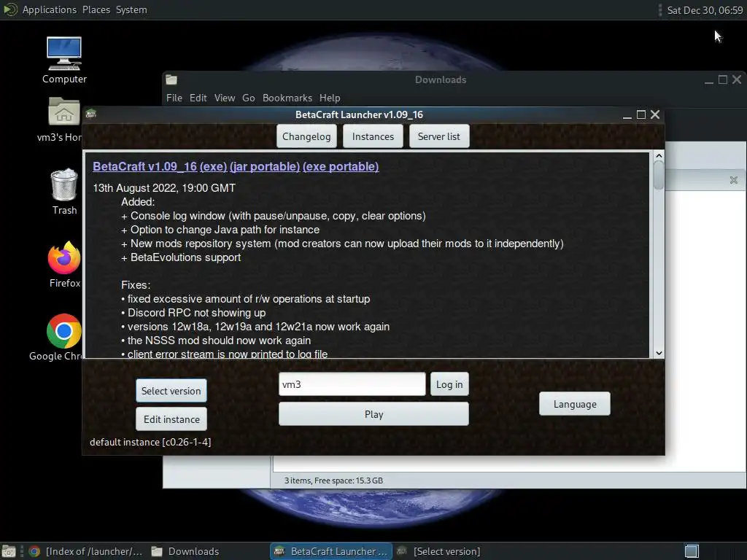Click the BetaEvolutions support changelog line
The height and width of the screenshot is (560, 747).
181,257
